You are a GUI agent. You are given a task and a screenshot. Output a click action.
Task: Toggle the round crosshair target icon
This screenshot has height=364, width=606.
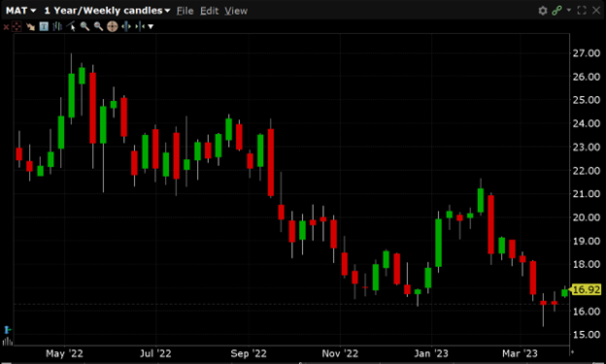112,26
